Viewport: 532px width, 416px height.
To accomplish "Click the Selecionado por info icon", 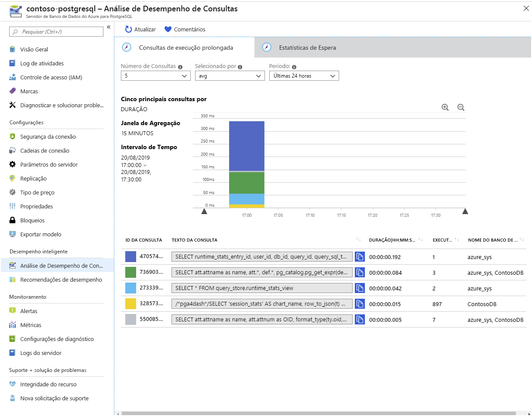I will click(240, 67).
